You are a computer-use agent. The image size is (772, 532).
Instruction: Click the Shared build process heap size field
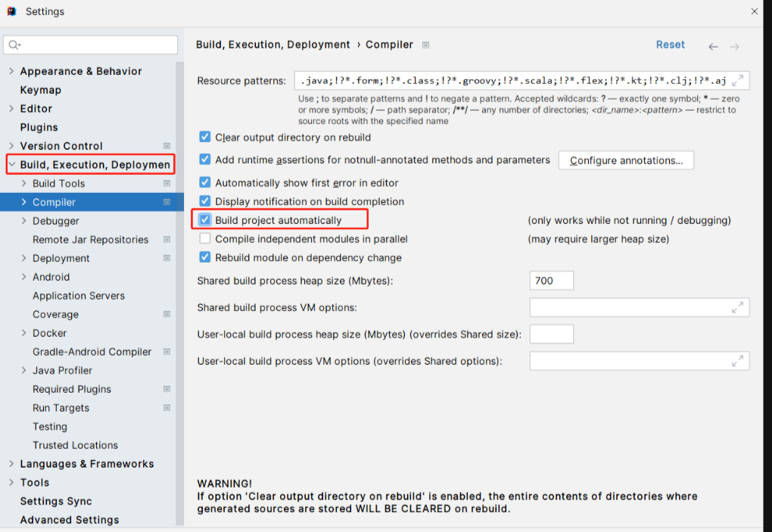(x=551, y=281)
